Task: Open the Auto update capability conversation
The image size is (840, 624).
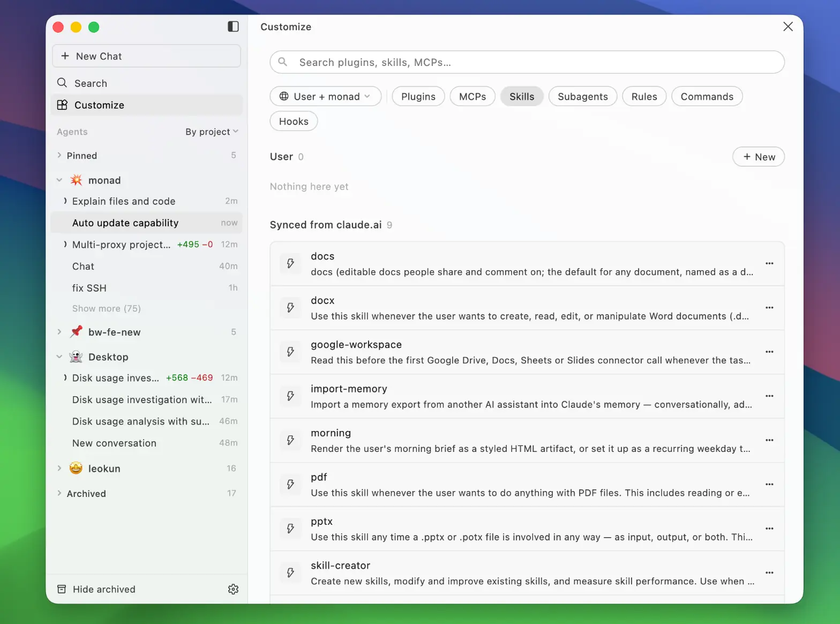Action: [x=146, y=223]
